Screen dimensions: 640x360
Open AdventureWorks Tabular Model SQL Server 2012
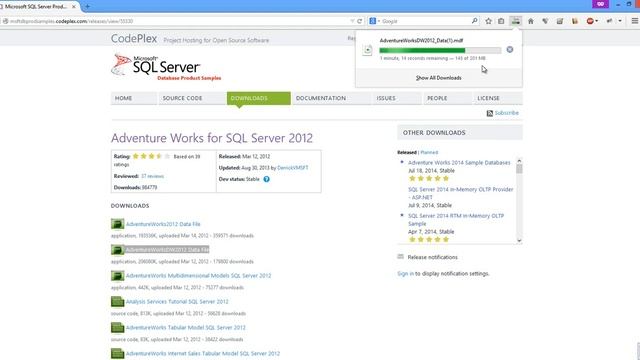(x=186, y=328)
